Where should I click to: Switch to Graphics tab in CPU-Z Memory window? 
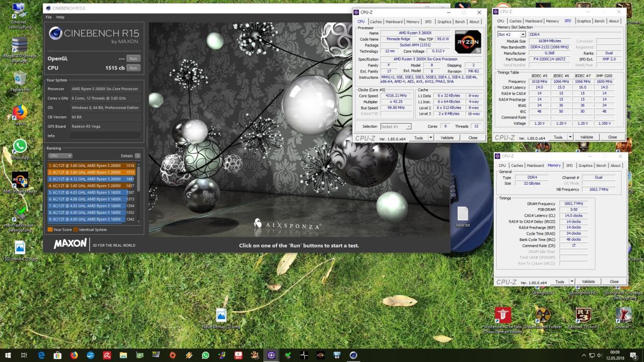(x=586, y=165)
